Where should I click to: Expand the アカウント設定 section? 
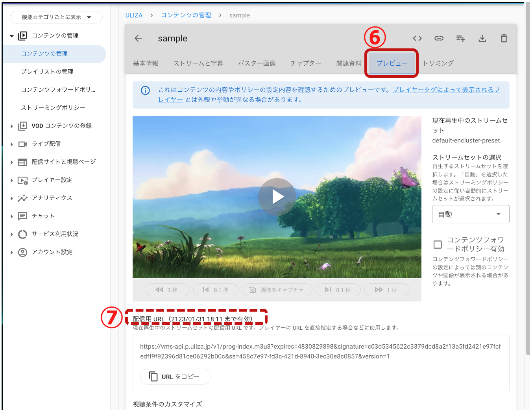(x=12, y=253)
